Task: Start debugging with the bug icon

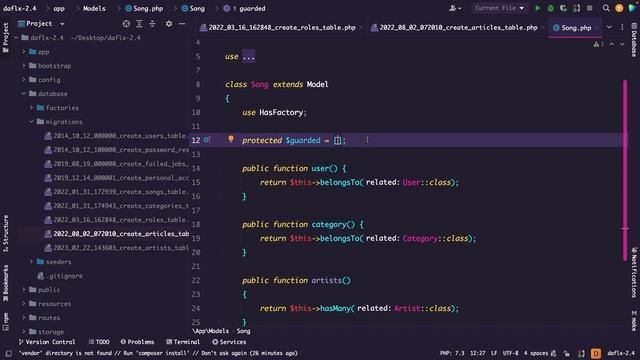Action: click(x=551, y=8)
